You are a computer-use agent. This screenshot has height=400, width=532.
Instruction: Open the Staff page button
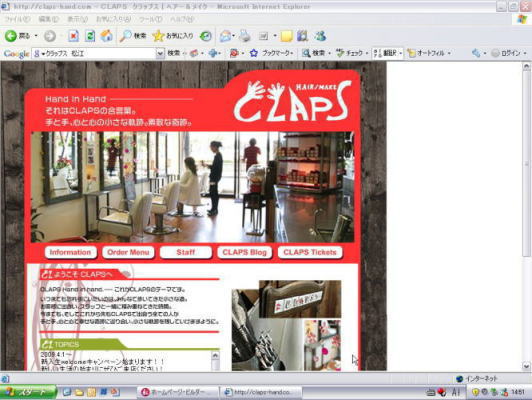point(186,252)
